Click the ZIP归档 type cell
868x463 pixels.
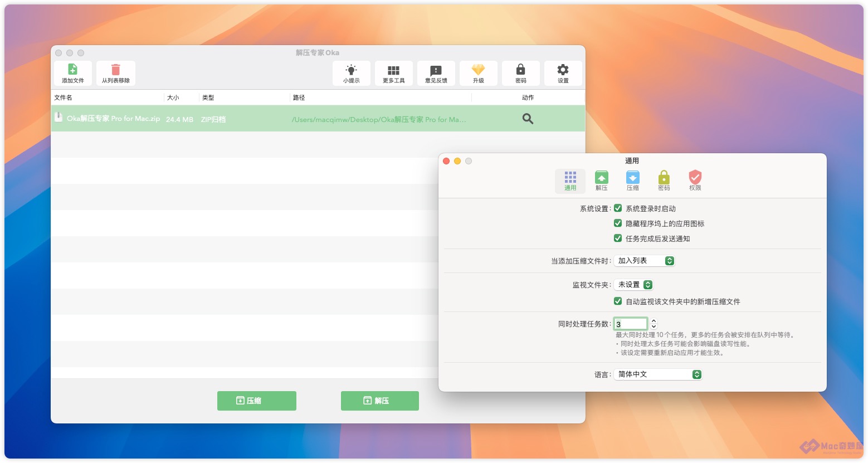pos(213,119)
